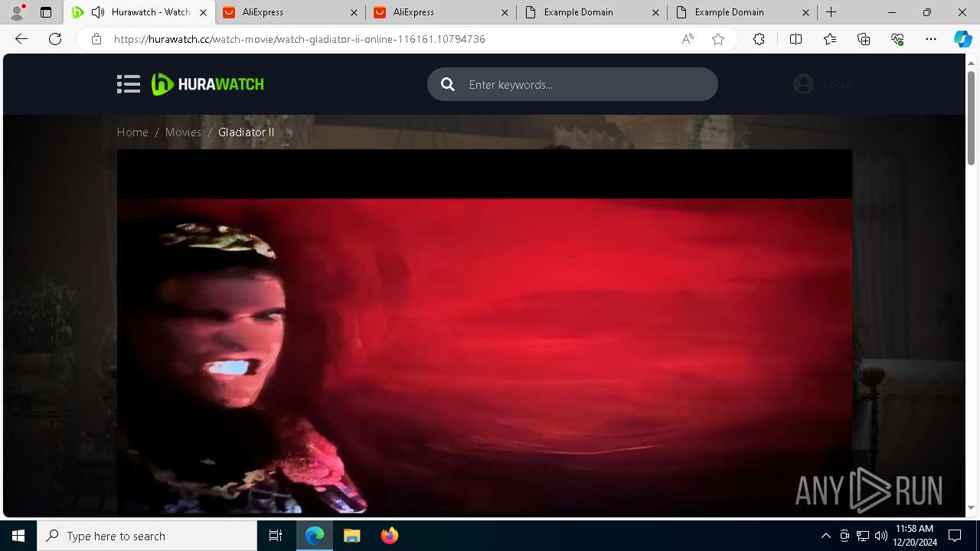This screenshot has width=980, height=551.
Task: Open Settings and more ellipsis menu
Action: click(x=931, y=39)
